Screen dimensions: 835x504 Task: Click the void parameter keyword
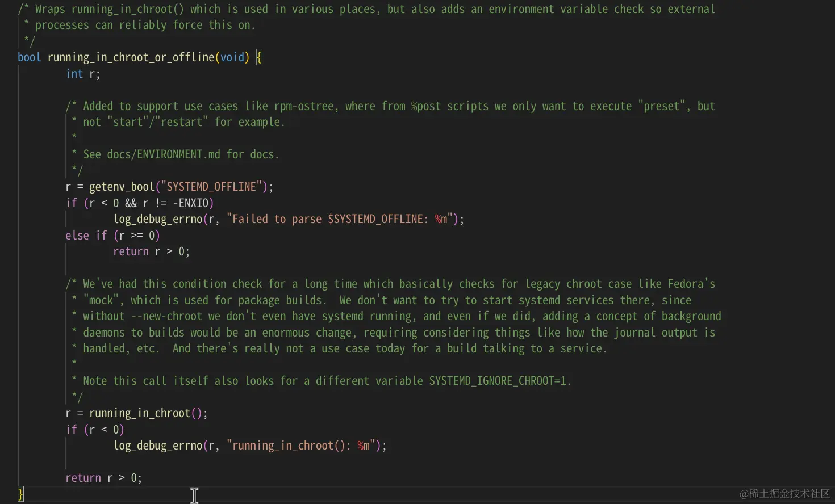232,57
